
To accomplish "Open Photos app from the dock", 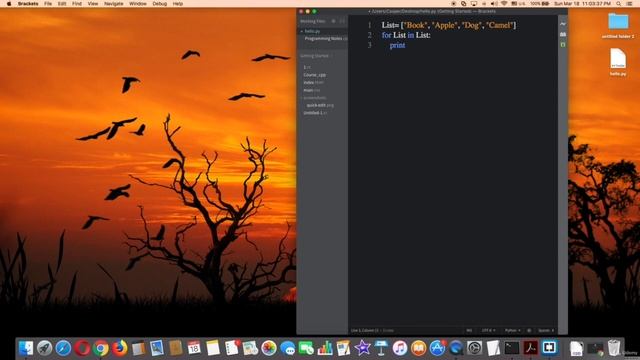I will (x=269, y=348).
